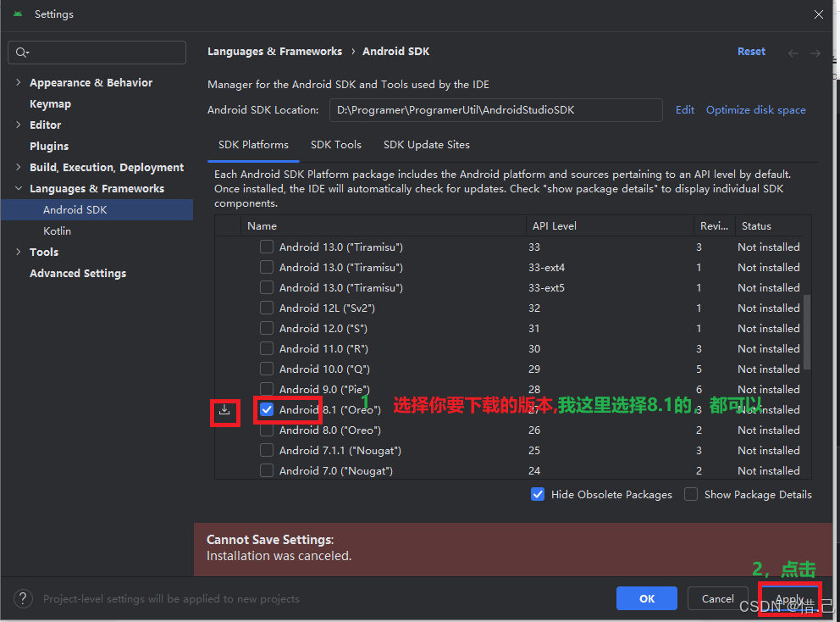
Task: Sort by the Status column header
Action: point(769,225)
